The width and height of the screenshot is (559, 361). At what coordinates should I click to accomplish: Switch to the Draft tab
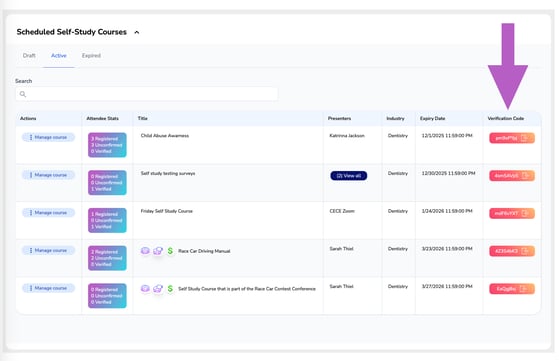(29, 56)
